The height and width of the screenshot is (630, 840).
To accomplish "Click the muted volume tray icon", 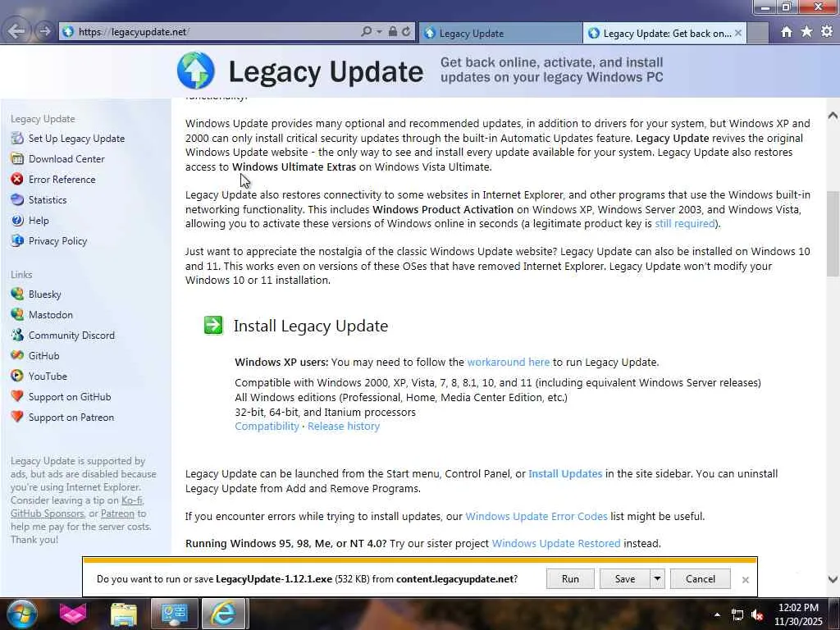I will click(757, 615).
